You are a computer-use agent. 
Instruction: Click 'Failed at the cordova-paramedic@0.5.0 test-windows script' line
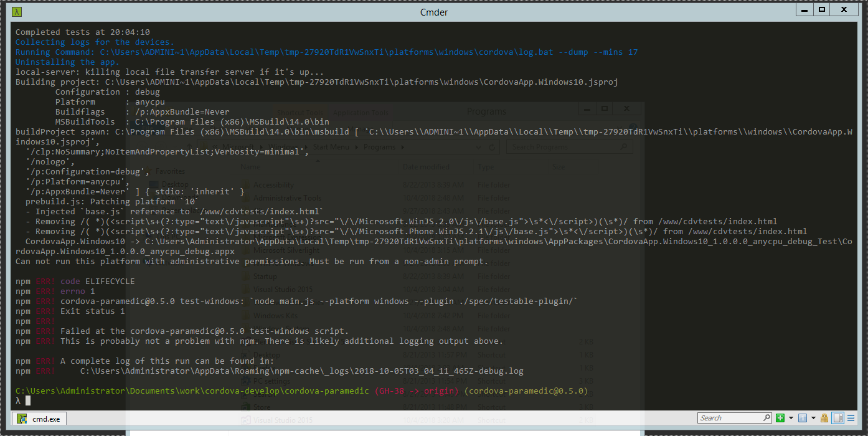point(205,331)
